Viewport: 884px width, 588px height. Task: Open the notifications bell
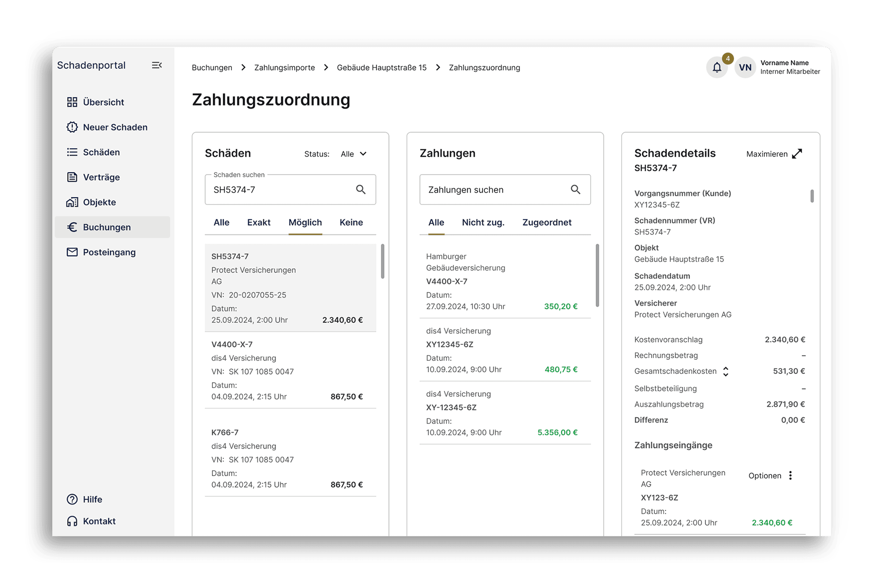(x=717, y=68)
